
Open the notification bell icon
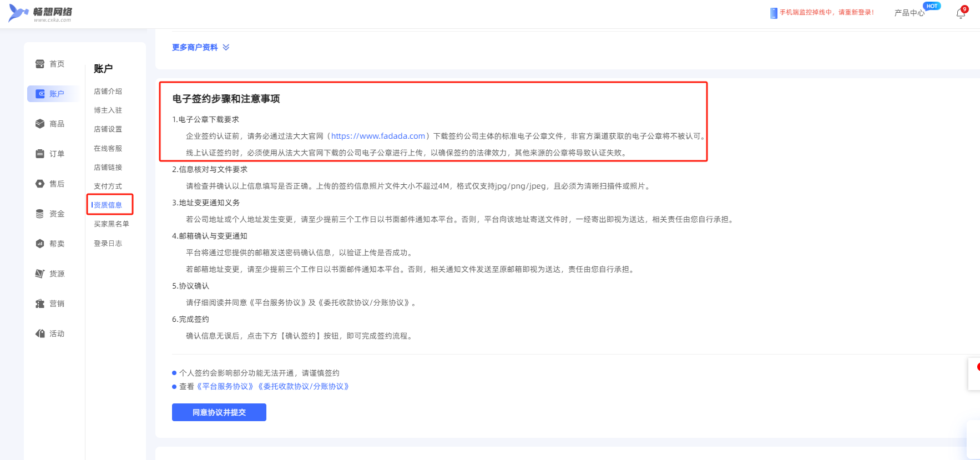pos(961,13)
